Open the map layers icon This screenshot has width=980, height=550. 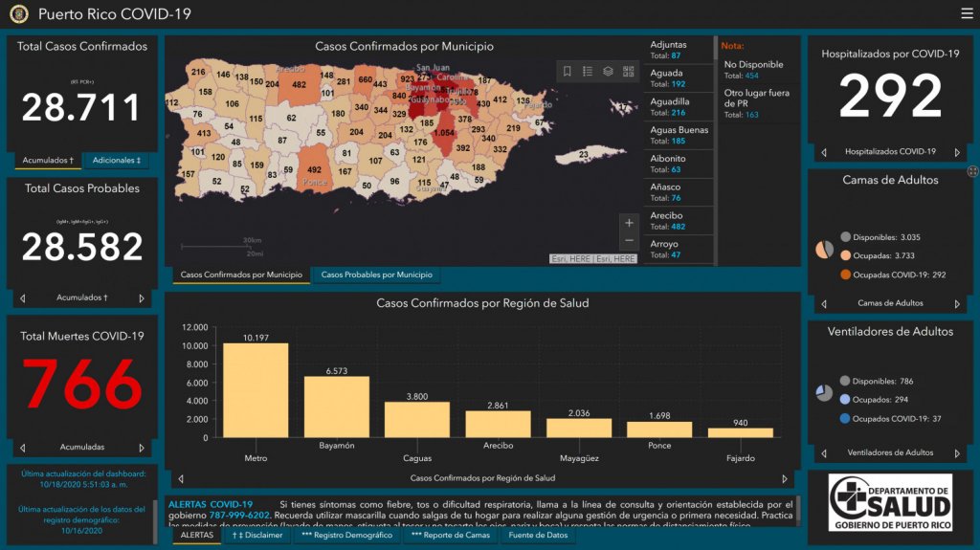point(608,72)
